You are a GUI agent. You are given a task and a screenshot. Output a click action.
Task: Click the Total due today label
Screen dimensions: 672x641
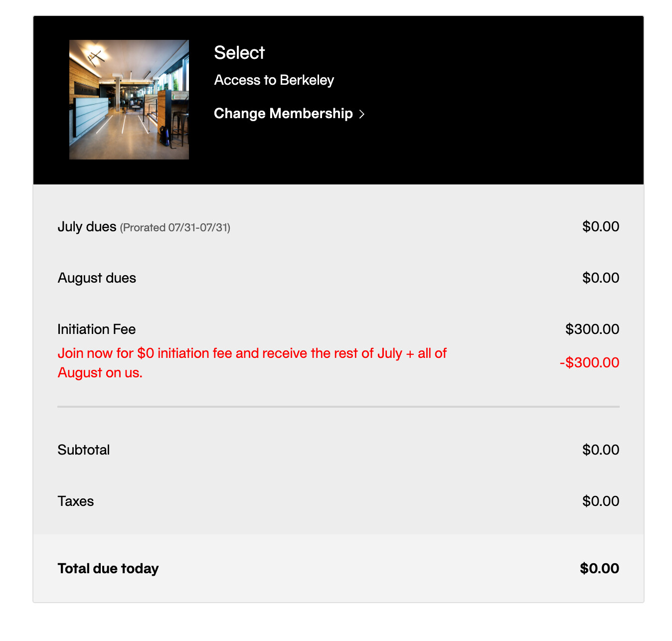pos(108,569)
